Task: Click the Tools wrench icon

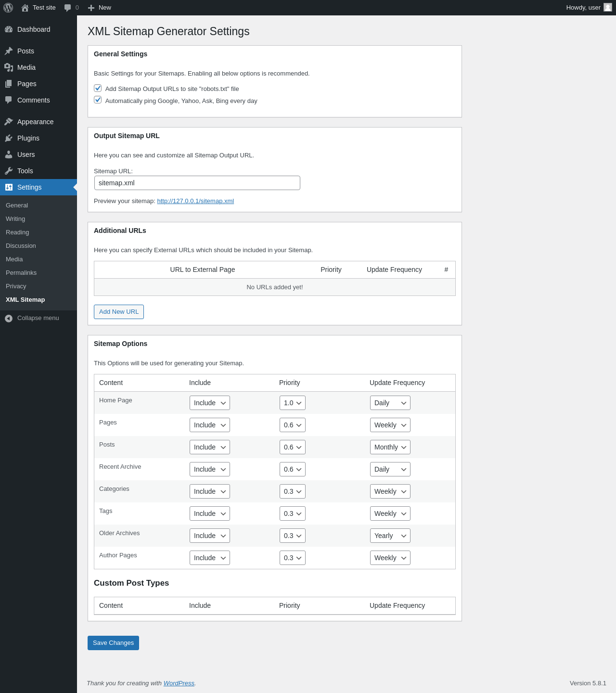Action: coord(9,171)
